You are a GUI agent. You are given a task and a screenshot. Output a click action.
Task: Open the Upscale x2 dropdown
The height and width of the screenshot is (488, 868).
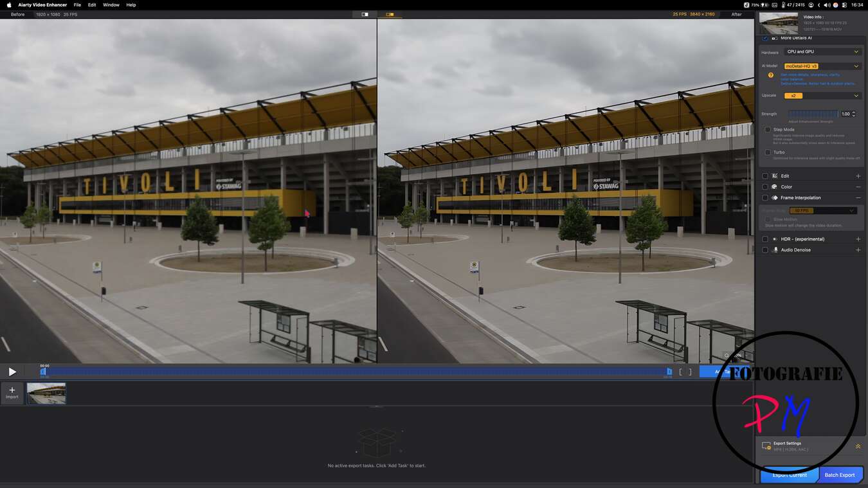click(822, 95)
